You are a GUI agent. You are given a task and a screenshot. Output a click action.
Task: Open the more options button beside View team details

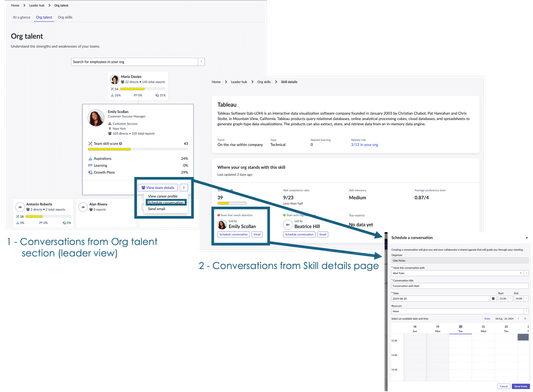[x=184, y=188]
